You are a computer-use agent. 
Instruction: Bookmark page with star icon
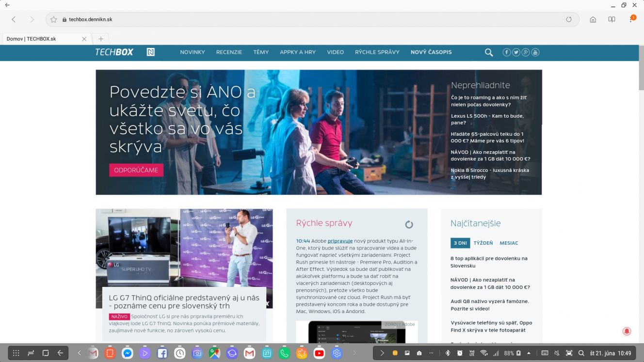(54, 19)
